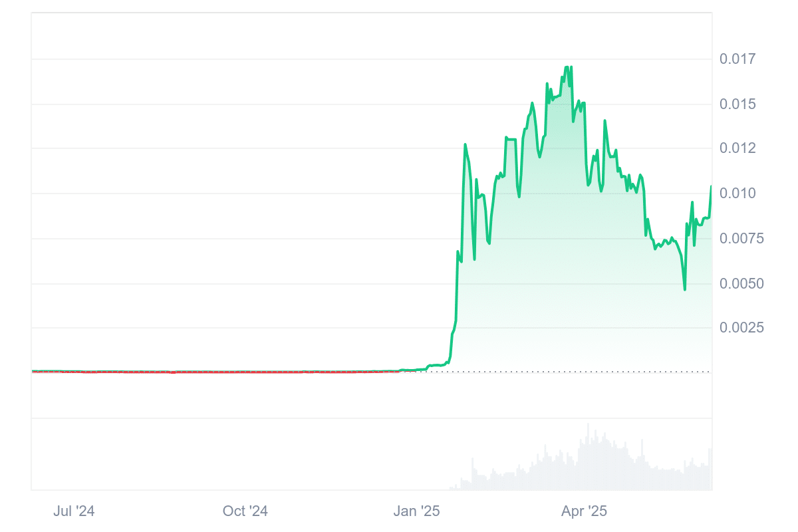Select the Oct '24 date label
The width and height of the screenshot is (798, 532).
[x=245, y=511]
